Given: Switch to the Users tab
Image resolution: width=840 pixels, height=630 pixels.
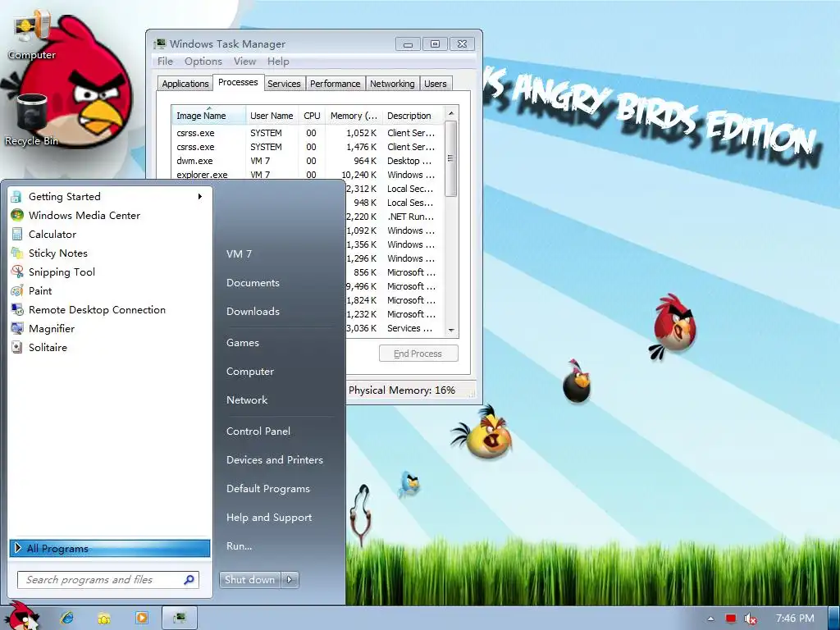Looking at the screenshot, I should click(435, 84).
